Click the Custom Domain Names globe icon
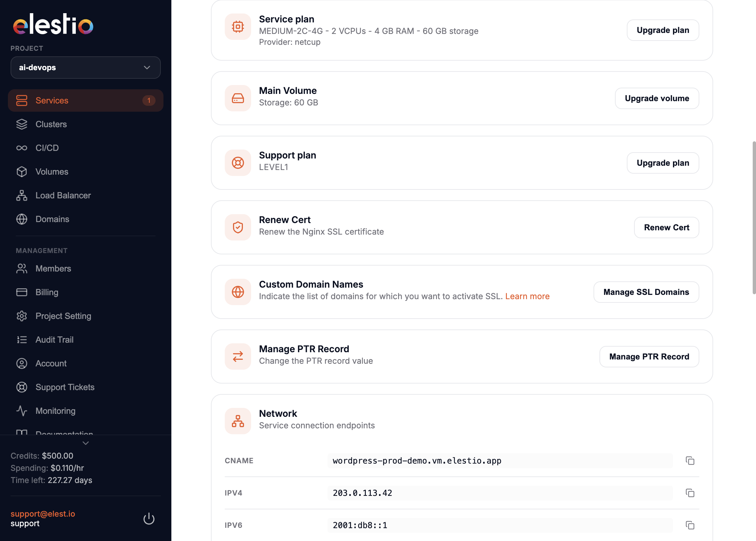This screenshot has width=756, height=541. pos(238,292)
